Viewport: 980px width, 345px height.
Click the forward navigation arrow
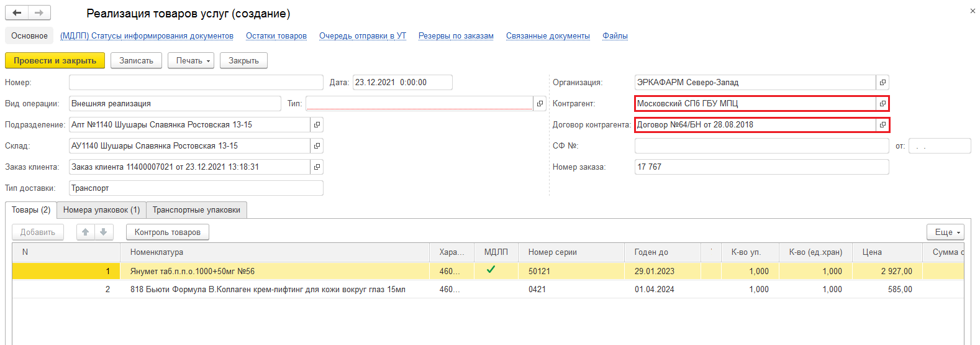click(x=39, y=13)
